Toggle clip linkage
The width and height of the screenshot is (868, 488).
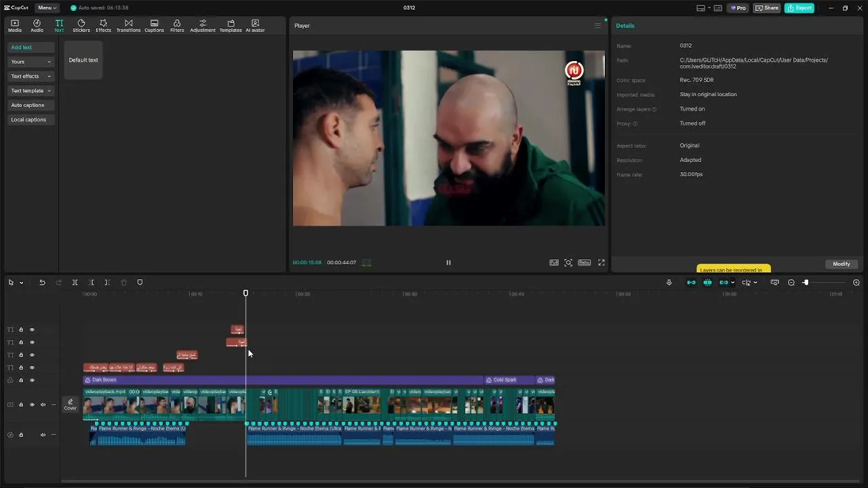[724, 283]
